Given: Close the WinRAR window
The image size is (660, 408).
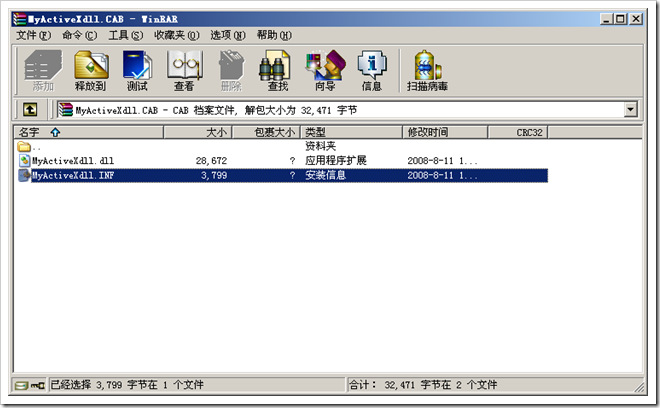Looking at the screenshot, I should (x=636, y=19).
